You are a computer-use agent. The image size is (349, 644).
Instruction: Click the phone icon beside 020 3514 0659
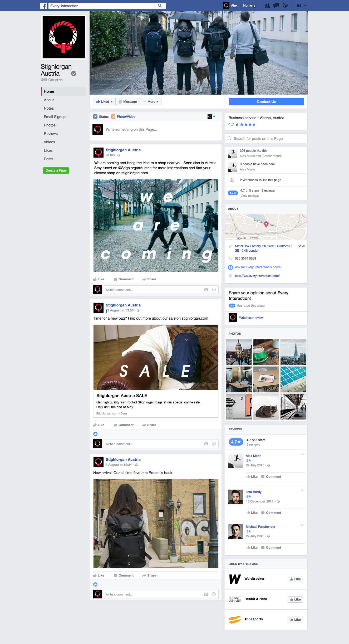(230, 258)
